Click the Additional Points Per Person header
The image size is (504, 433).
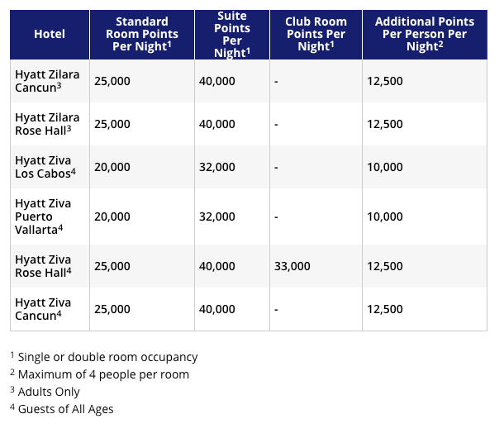(x=425, y=34)
